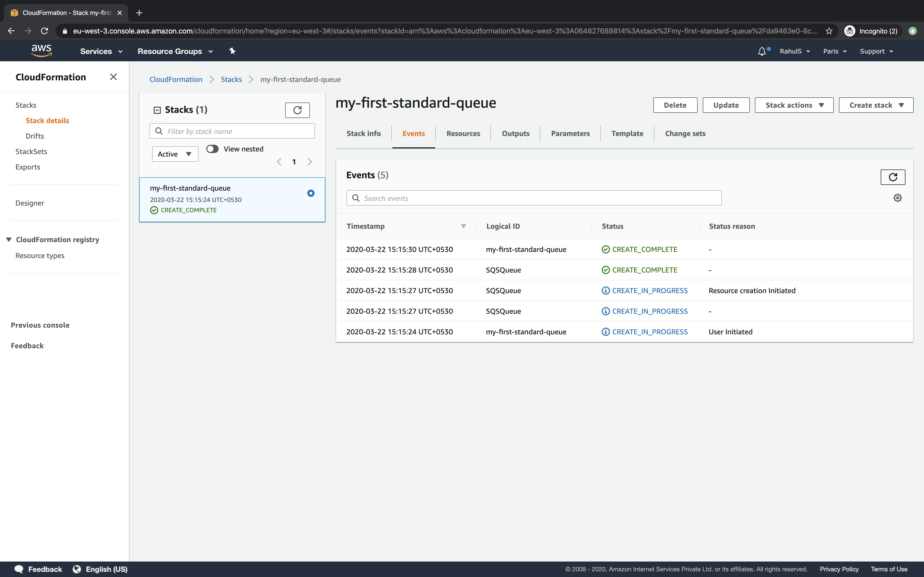Open the Events table preferences gear
The image size is (924, 577).
(898, 198)
